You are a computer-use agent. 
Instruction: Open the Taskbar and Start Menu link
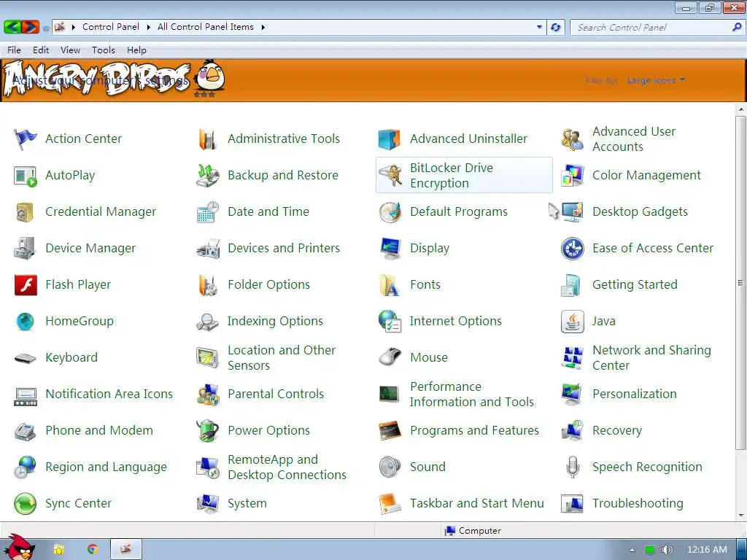click(x=477, y=503)
